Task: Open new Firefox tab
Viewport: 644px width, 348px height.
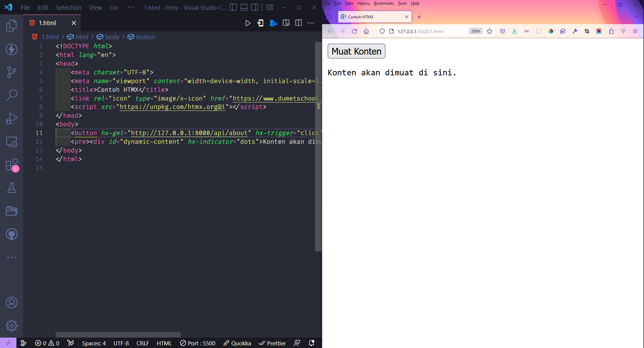Action: [419, 17]
